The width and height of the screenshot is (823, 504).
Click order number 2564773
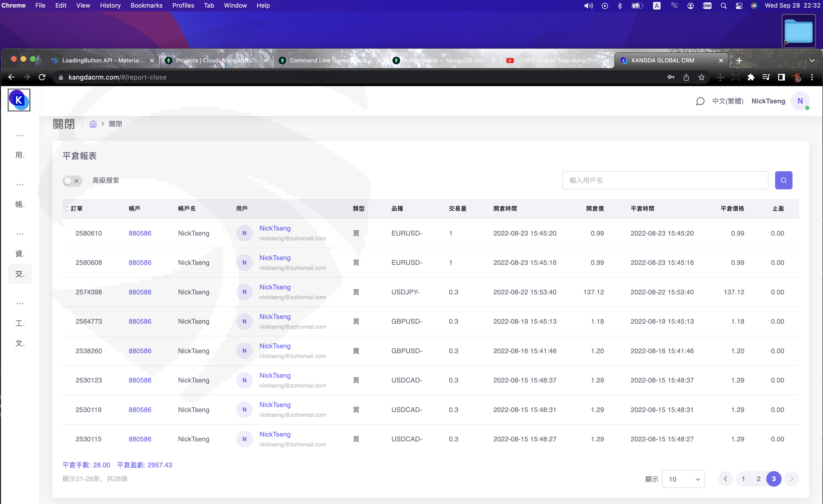89,321
